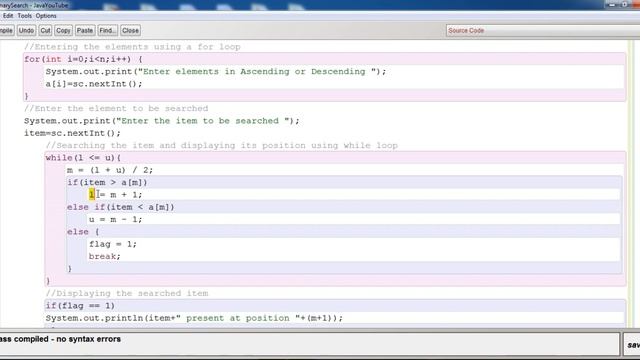Click the line "if(flag == 1)"
640x360 pixels.
point(80,306)
